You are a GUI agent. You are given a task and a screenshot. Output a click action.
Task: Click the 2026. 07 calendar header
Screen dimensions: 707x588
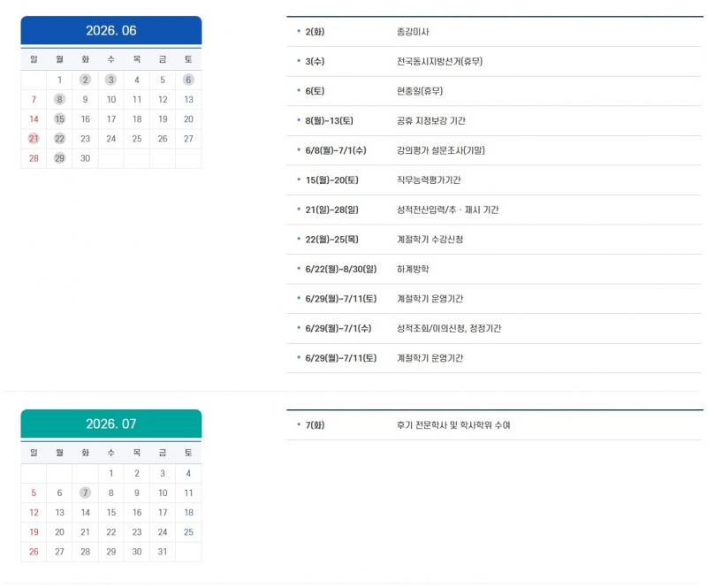point(111,424)
